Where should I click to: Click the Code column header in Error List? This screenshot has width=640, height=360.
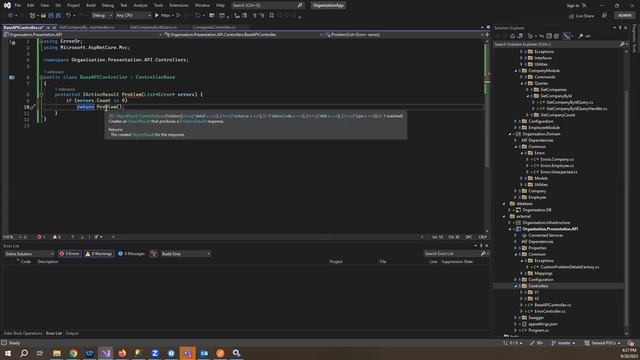pos(26,262)
